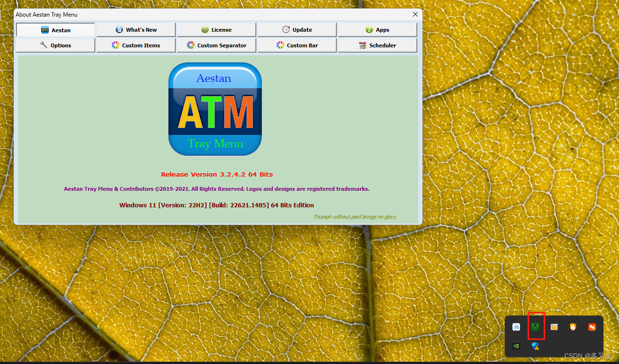Select the Aestan tab button
This screenshot has height=364, width=619.
pos(55,30)
